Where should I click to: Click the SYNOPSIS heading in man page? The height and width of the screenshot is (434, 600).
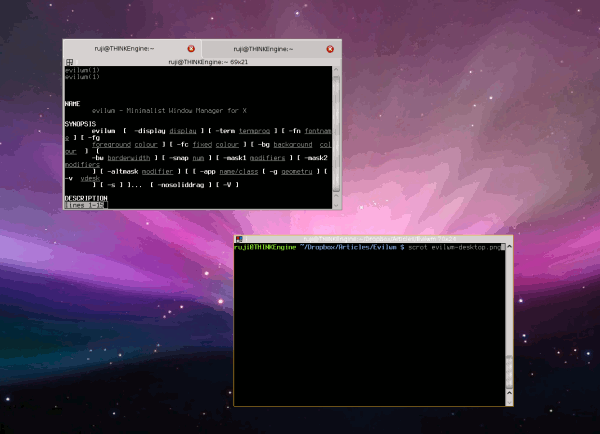pos(80,124)
